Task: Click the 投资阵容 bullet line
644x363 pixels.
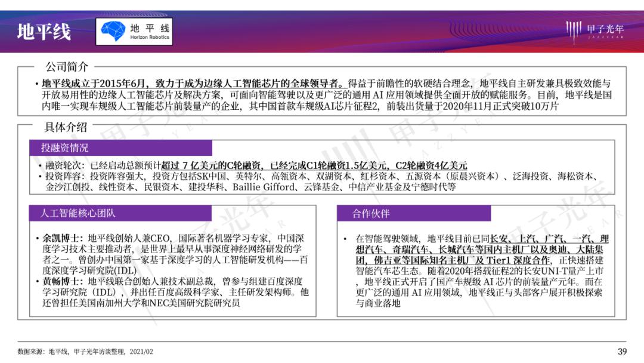Action: [320, 181]
